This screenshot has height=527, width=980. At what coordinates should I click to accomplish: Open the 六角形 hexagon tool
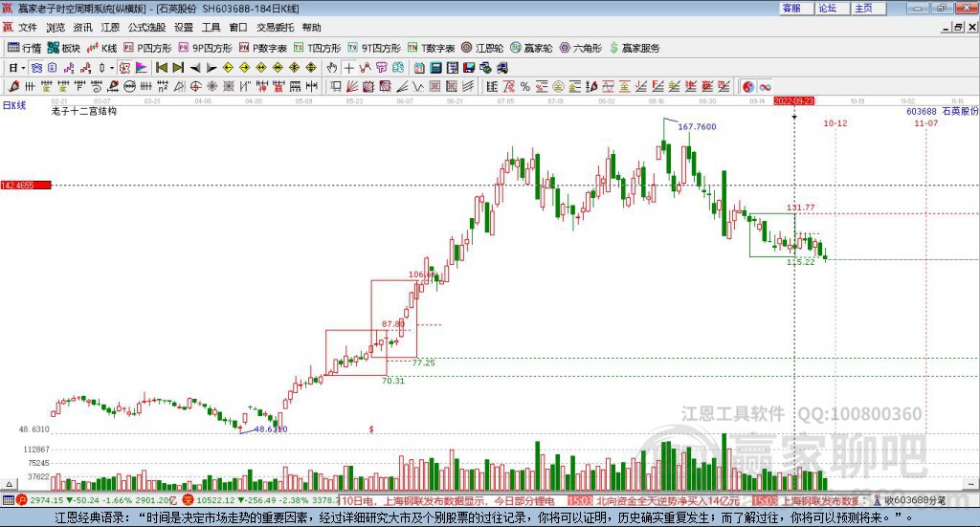point(581,48)
